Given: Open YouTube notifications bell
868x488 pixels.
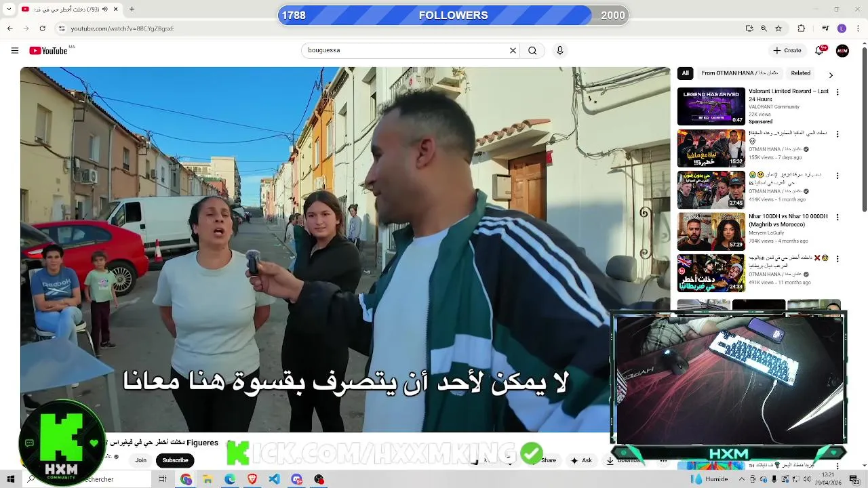Looking at the screenshot, I should 819,50.
